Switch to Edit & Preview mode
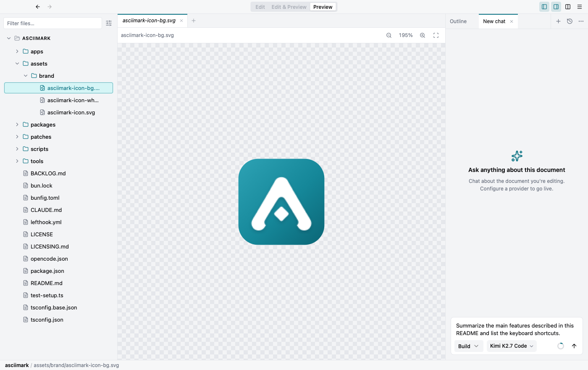Viewport: 588px width, 370px height. 289,7
